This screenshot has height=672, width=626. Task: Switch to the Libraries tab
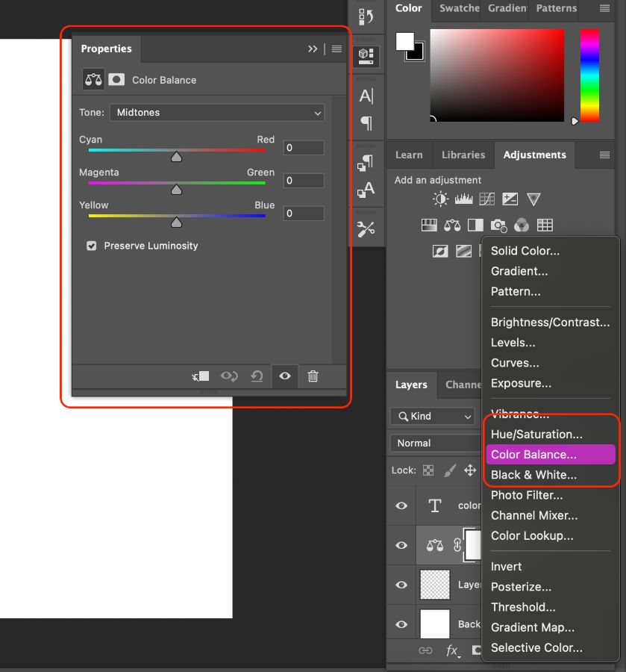[463, 155]
